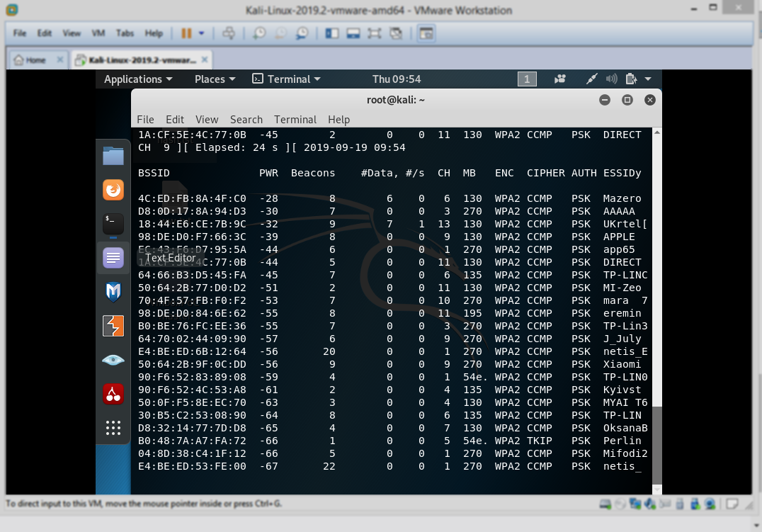Click BSSID 4C:ED:FB:8A:4F:C0 in the terminal
Screen dimensions: 762x532
tap(192, 198)
